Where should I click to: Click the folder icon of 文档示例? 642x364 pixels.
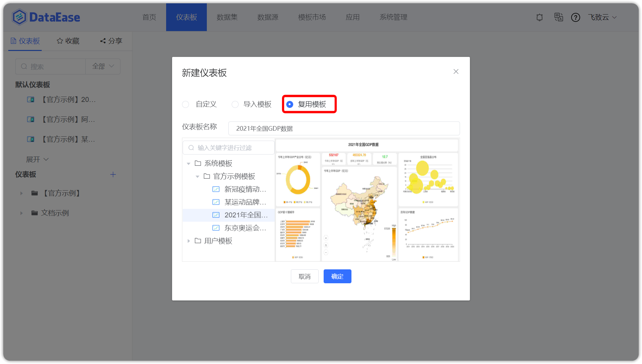click(34, 213)
